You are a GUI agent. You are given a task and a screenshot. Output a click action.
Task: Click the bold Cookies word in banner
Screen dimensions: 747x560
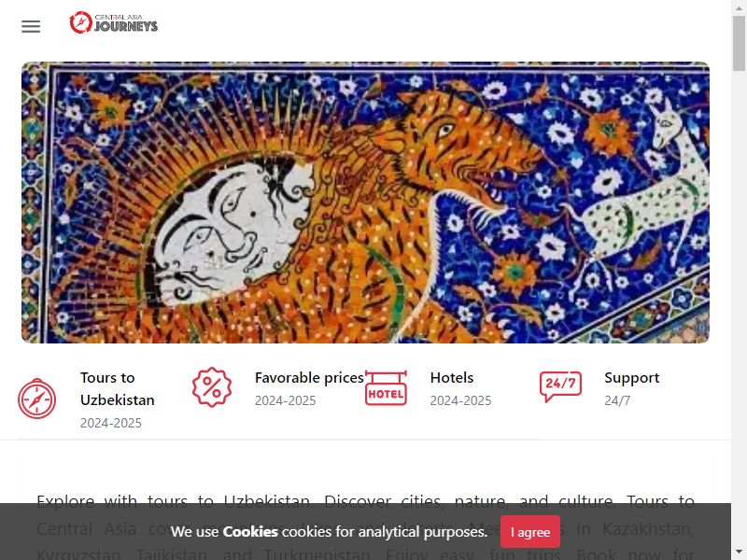(x=250, y=531)
